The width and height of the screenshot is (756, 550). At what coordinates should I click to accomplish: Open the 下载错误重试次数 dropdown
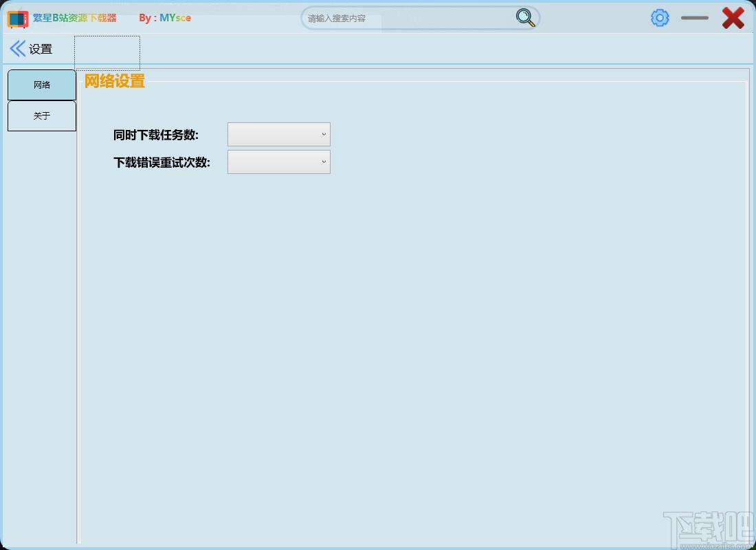click(278, 162)
